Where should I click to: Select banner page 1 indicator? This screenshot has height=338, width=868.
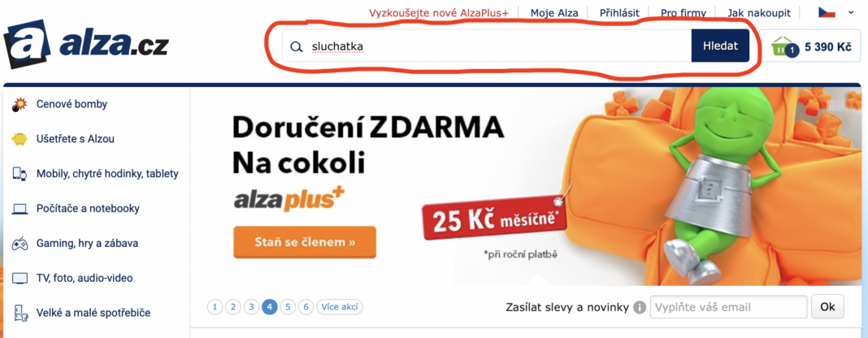pos(215,307)
